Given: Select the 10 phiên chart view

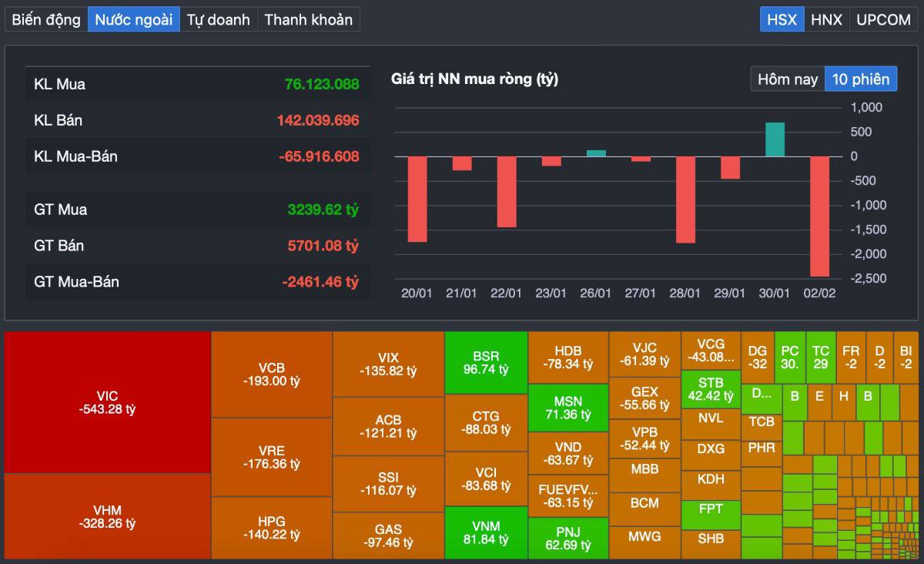Looking at the screenshot, I should (x=861, y=79).
